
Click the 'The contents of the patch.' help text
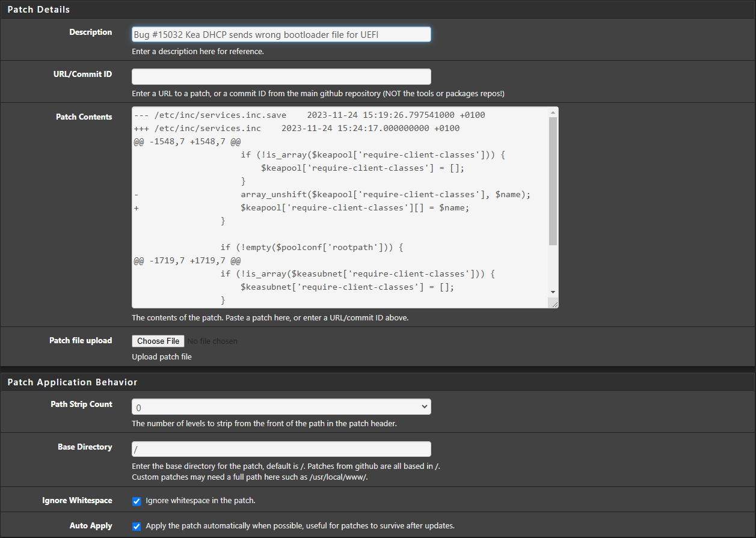click(x=270, y=317)
